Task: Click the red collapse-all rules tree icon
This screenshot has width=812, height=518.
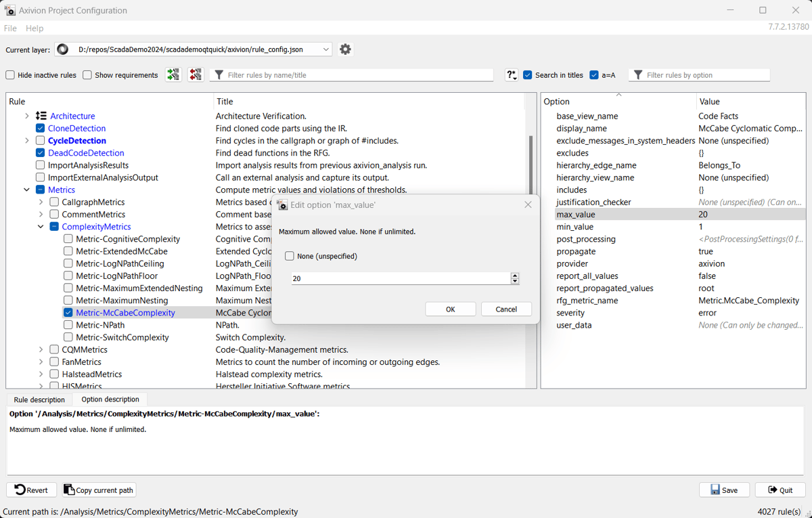Action: coord(196,75)
